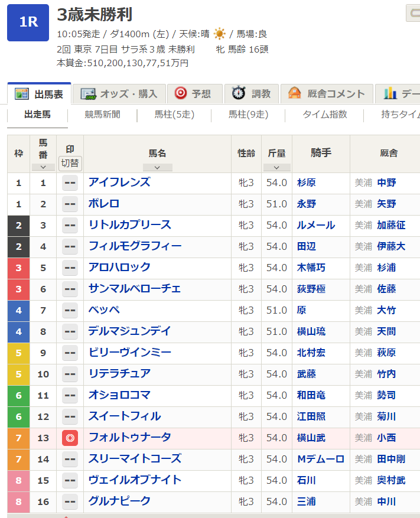The height and width of the screenshot is (518, 420).
Task: Click the bar chart icon on データ tab
Action: (390, 93)
